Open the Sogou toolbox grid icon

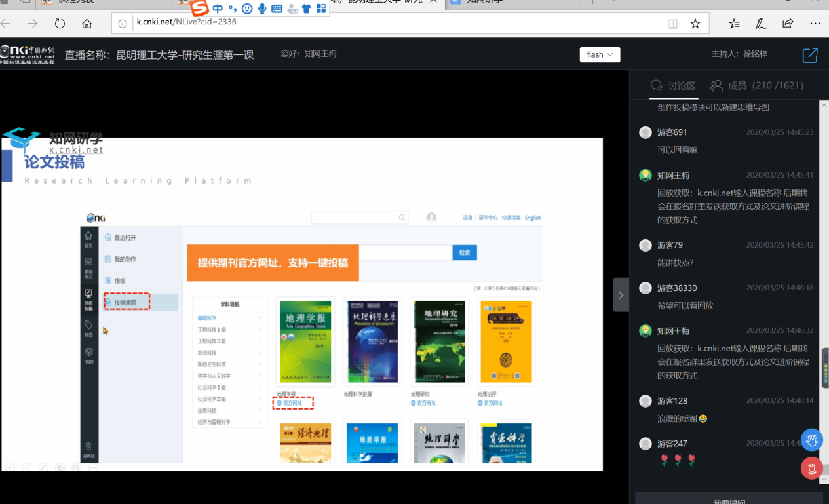tap(321, 9)
